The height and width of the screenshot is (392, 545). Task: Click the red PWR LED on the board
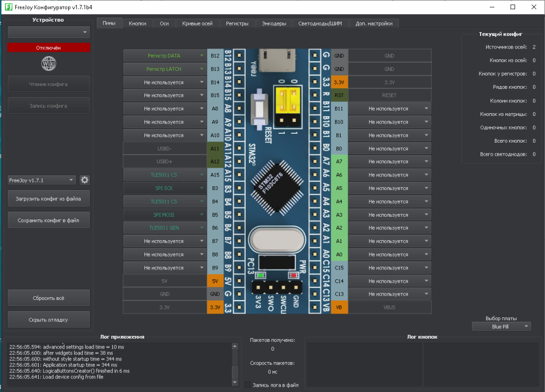[x=294, y=275]
